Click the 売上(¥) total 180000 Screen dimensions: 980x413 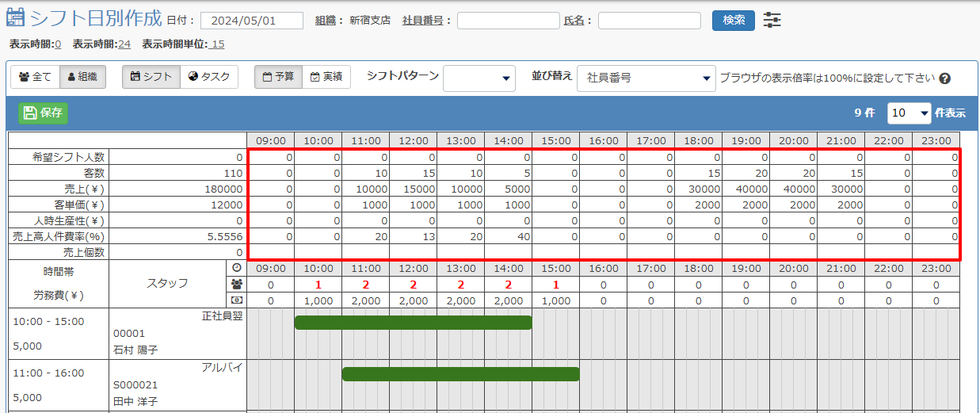[223, 189]
